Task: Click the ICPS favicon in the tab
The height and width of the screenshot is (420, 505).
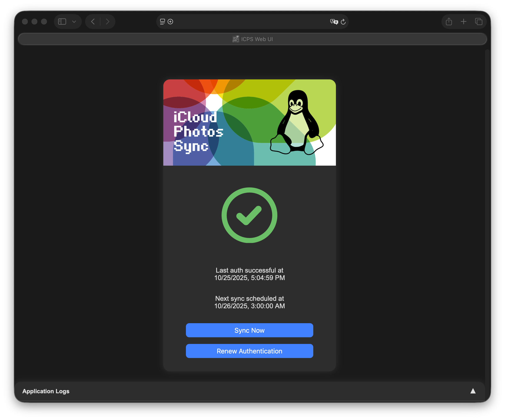Action: 236,39
